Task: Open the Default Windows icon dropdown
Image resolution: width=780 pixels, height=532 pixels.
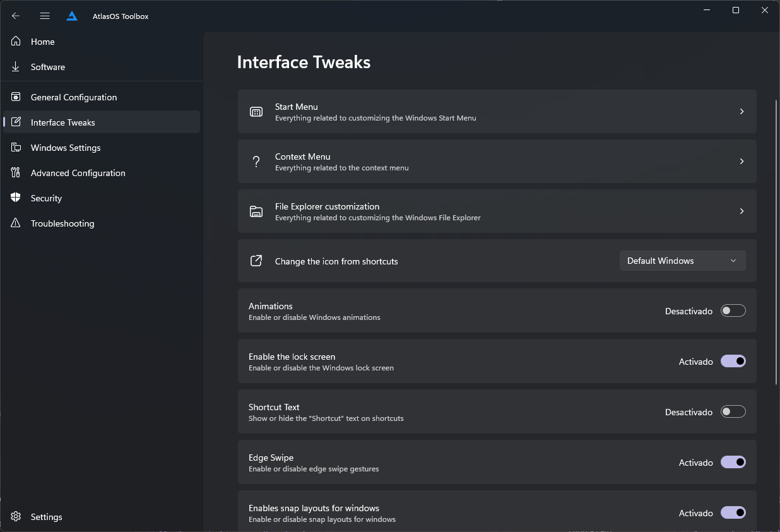Action: 682,261
